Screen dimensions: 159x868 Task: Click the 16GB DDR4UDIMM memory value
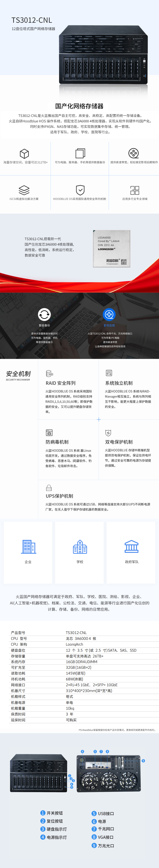click(x=82, y=662)
